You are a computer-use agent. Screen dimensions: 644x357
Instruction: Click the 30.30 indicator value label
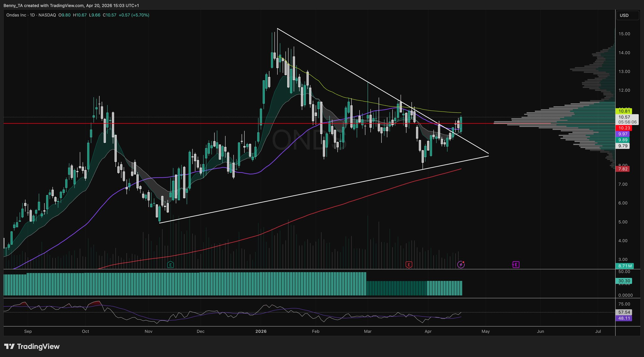tap(624, 281)
